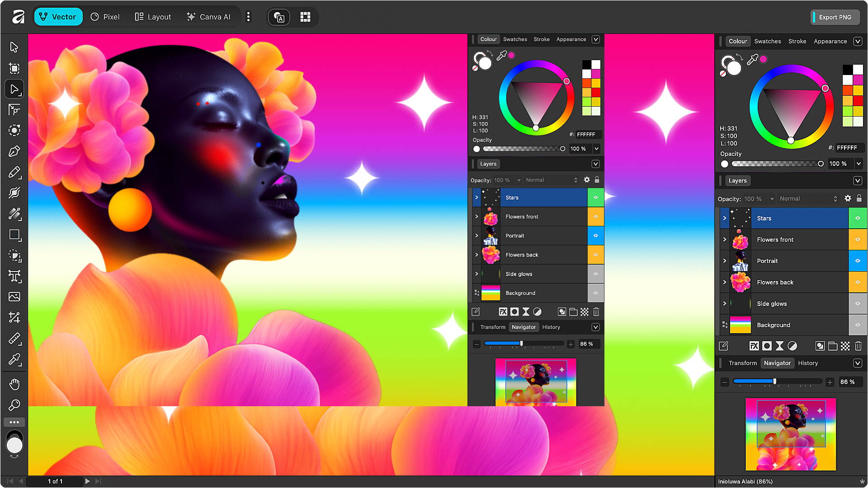Activate the Place Image tool
The width and height of the screenshot is (868, 488).
point(14,297)
